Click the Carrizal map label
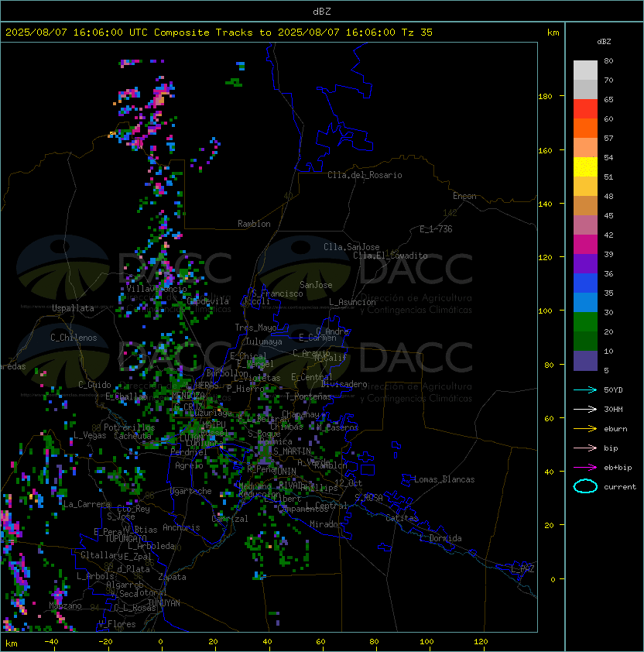 [x=230, y=519]
